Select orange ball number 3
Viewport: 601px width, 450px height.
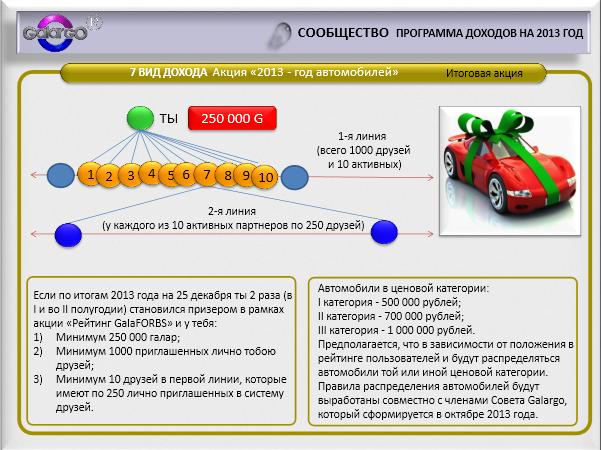130,175
